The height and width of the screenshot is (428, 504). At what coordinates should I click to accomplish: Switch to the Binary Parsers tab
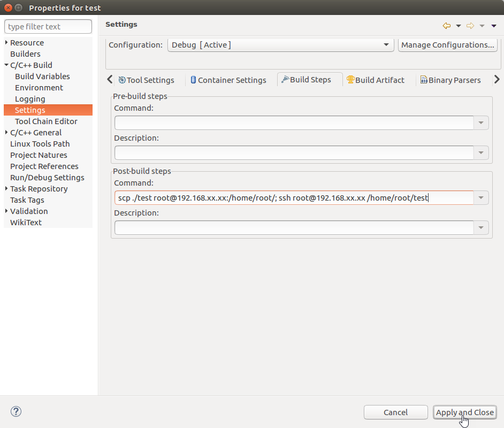[x=450, y=80]
